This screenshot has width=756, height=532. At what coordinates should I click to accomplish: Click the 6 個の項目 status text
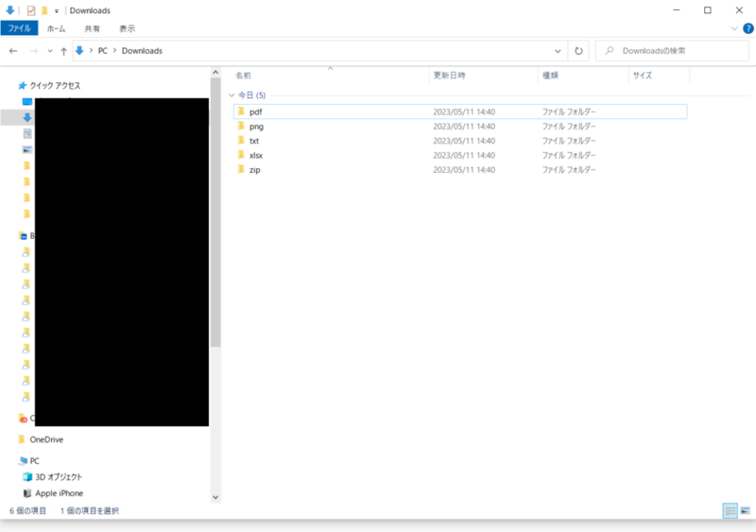(x=28, y=511)
